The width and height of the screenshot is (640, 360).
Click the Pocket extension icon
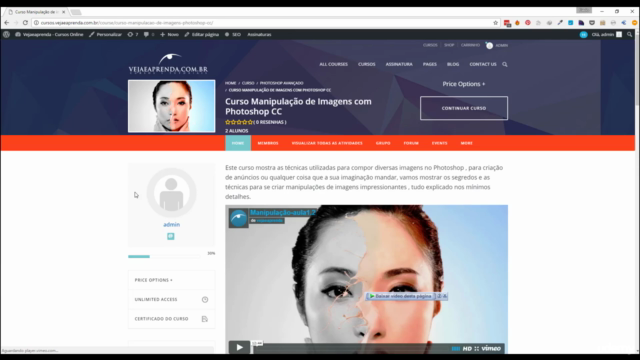coord(592,23)
